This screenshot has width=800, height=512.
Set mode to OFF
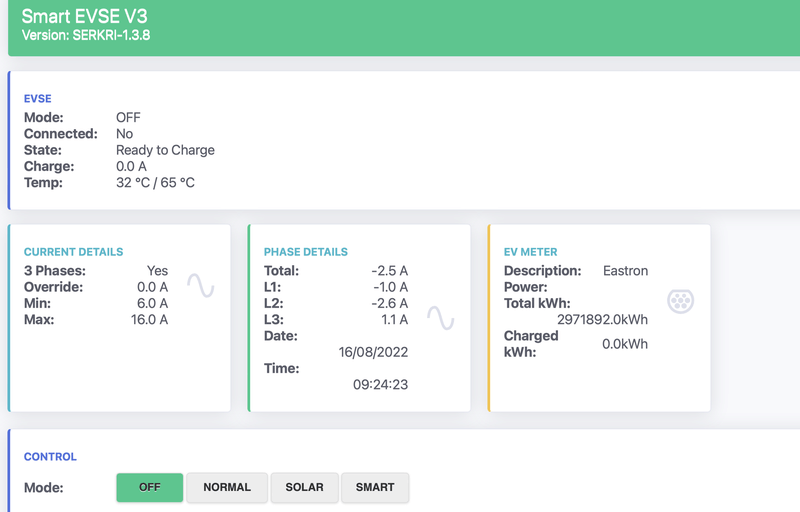[x=149, y=488]
